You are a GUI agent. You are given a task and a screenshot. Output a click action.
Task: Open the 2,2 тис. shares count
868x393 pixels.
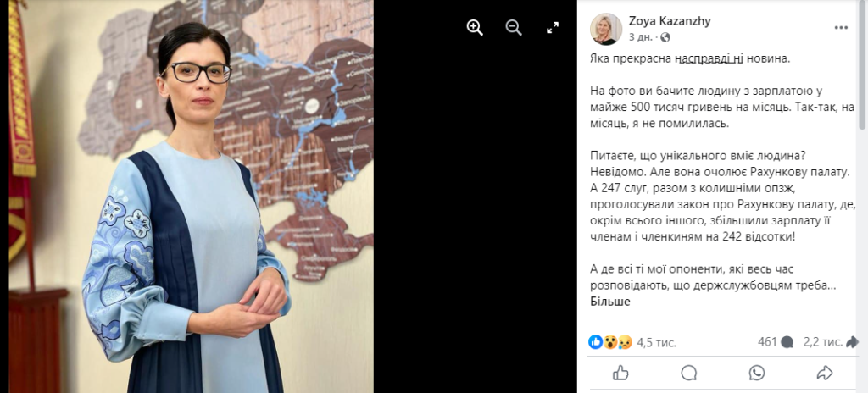831,342
